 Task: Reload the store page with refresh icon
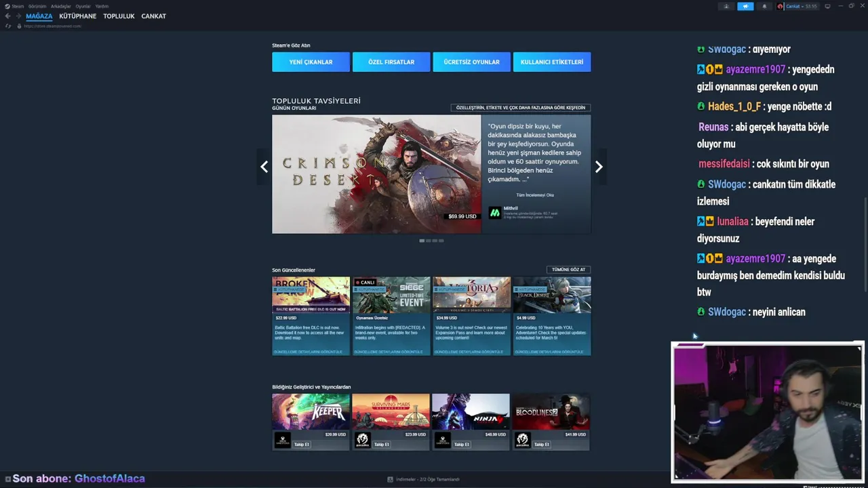(x=8, y=26)
